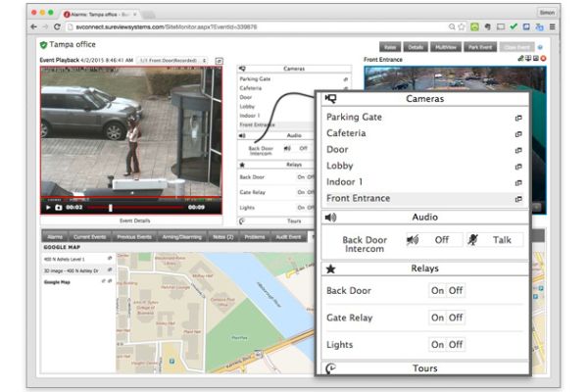This screenshot has width=588, height=392.
Task: Play the event playback video
Action: (x=48, y=207)
